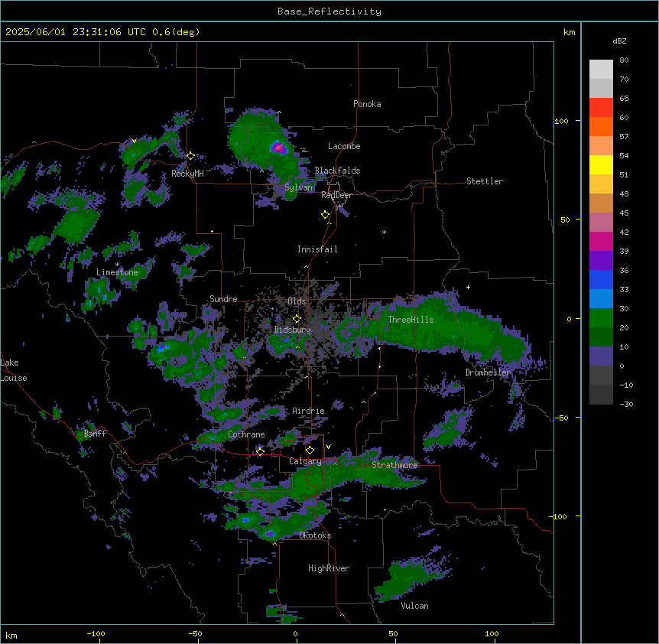Click the magenta storm core northwest of Sylvan
Screen dimensions: 659x644
pos(278,147)
